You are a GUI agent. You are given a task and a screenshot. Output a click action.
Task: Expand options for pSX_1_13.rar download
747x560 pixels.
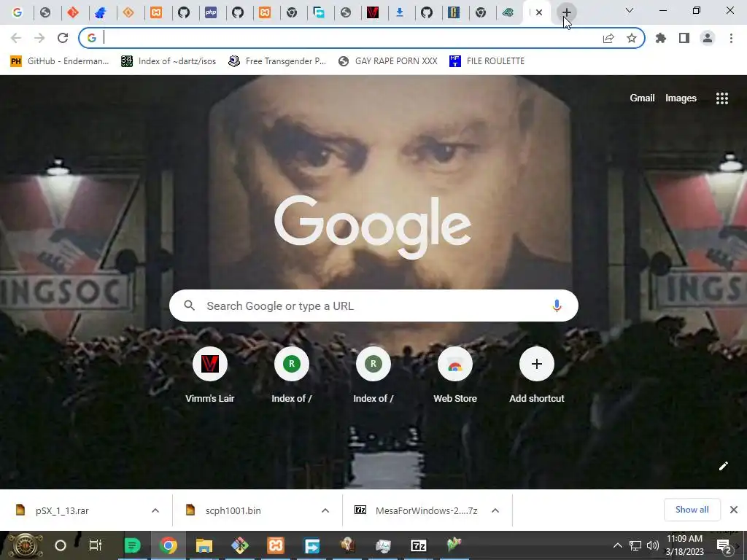[x=155, y=510]
